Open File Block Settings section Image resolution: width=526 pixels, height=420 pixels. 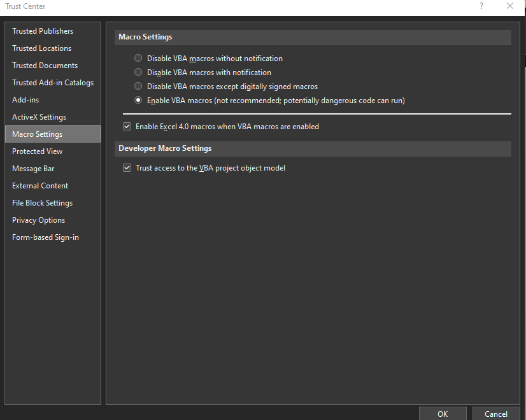(53, 203)
